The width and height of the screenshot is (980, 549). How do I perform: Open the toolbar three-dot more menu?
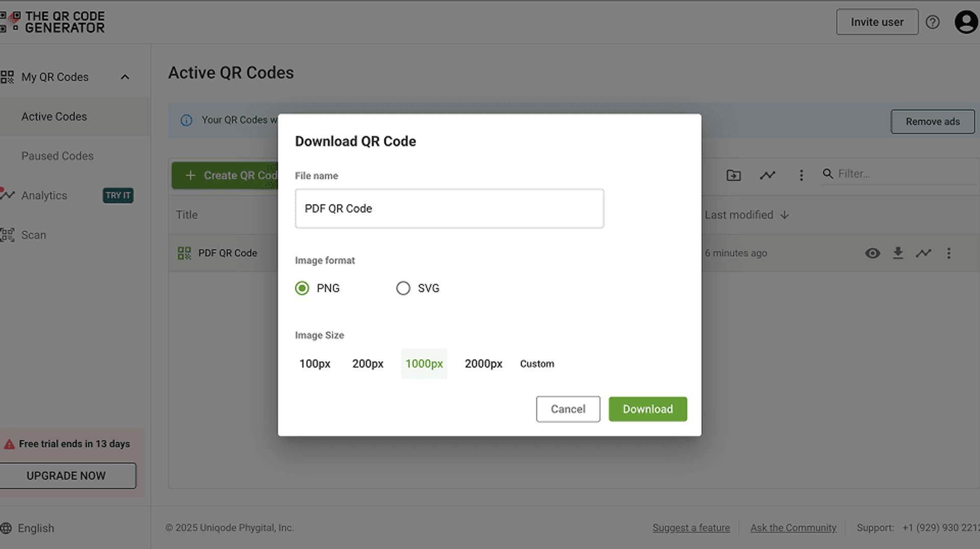801,175
